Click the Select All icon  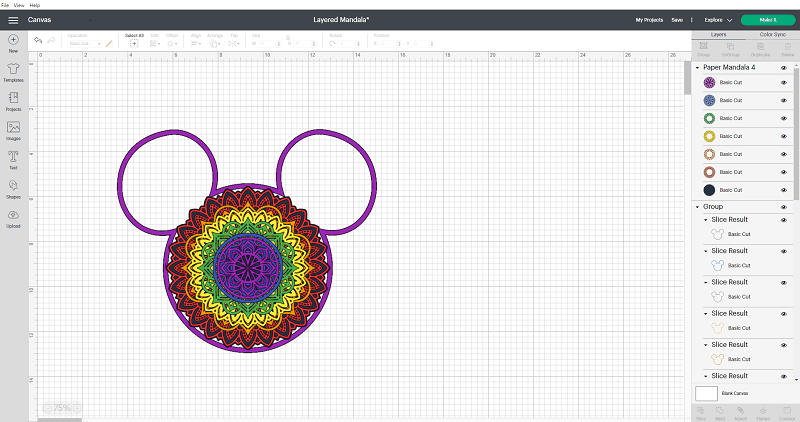[x=134, y=44]
